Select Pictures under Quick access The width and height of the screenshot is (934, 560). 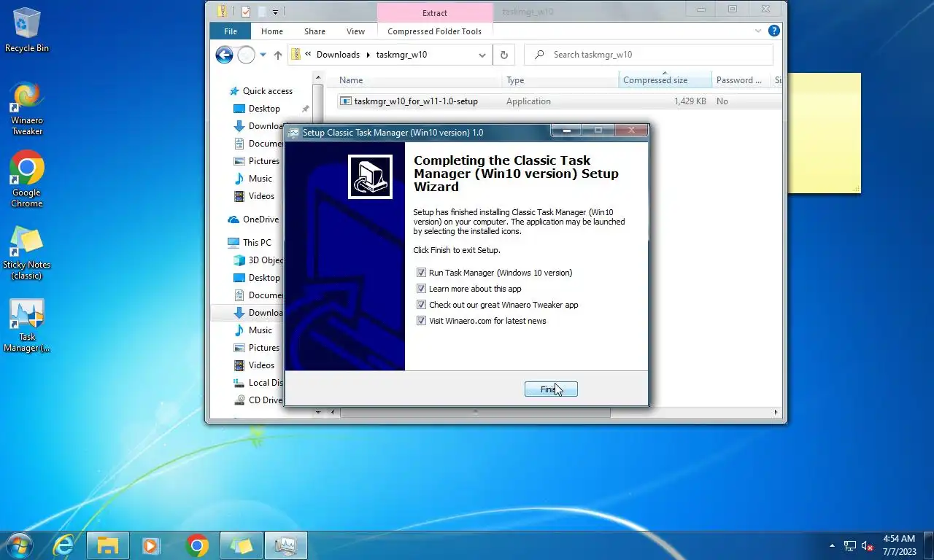click(x=256, y=161)
